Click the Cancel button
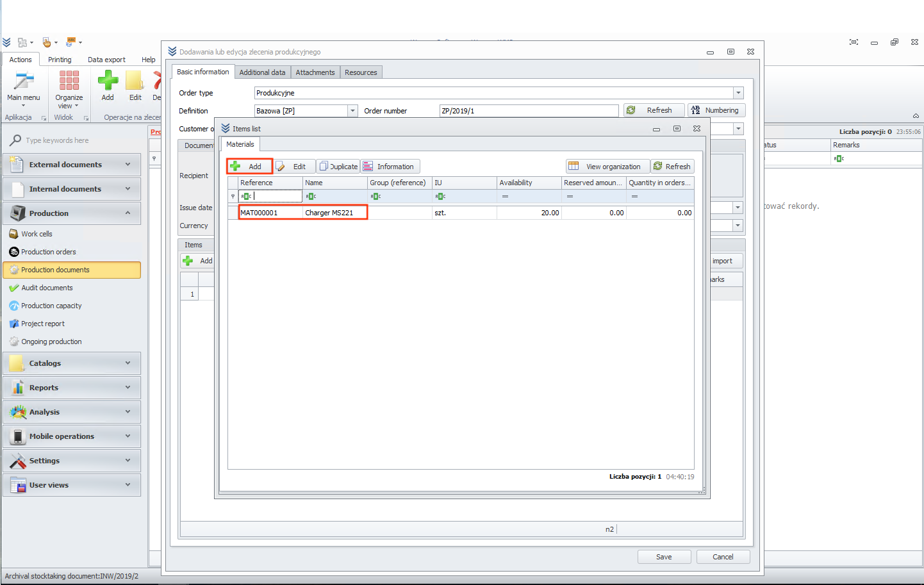 [x=723, y=557]
